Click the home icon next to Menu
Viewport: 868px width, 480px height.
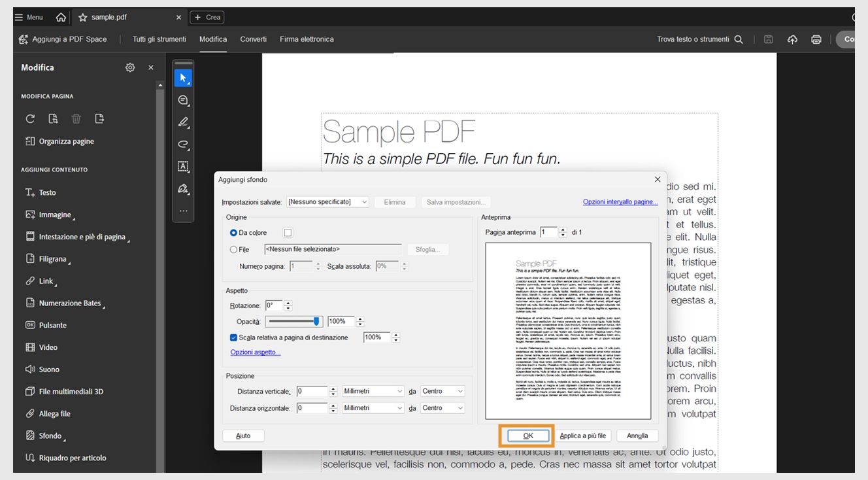[61, 17]
